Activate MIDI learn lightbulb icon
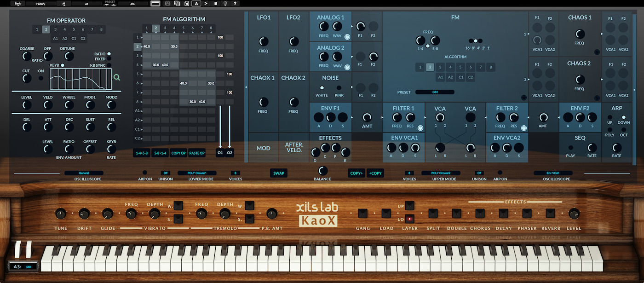 [x=225, y=3]
